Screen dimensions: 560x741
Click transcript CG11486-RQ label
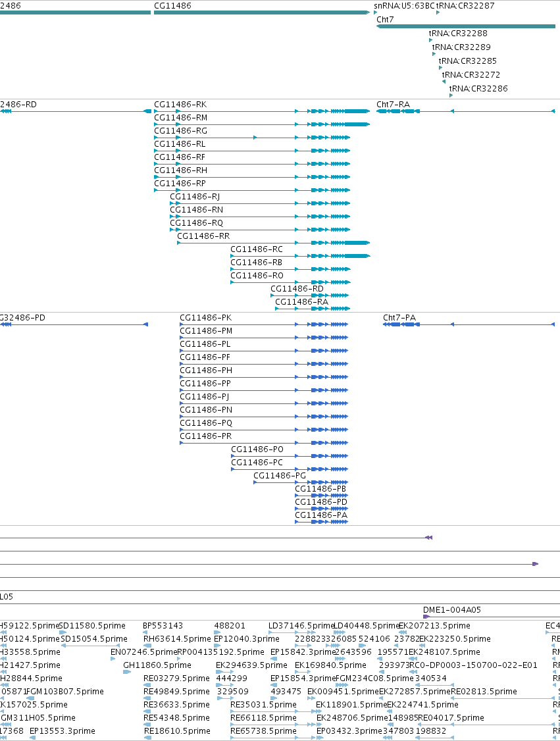(x=197, y=222)
